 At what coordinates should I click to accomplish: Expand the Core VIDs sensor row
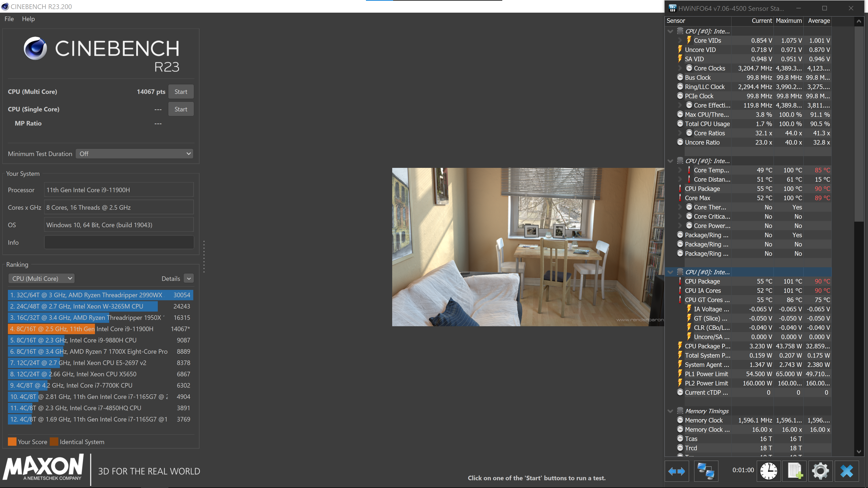point(680,40)
